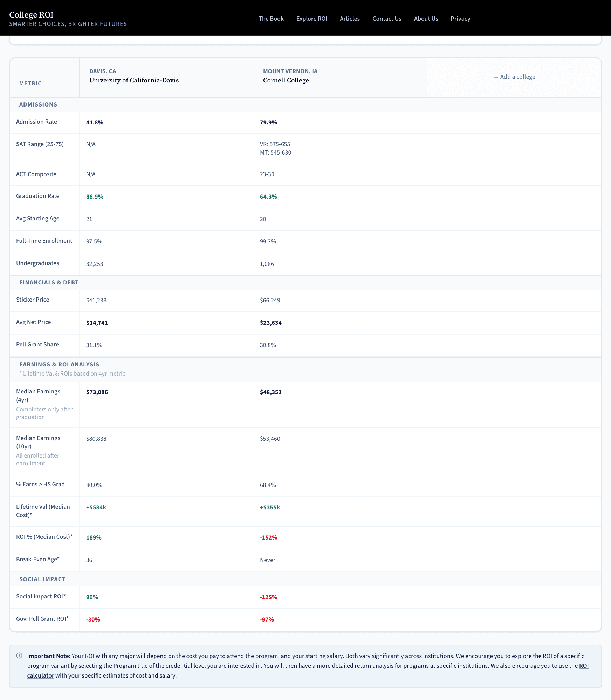The height and width of the screenshot is (700, 611).
Task: Go to Explore ROI
Action: point(312,19)
